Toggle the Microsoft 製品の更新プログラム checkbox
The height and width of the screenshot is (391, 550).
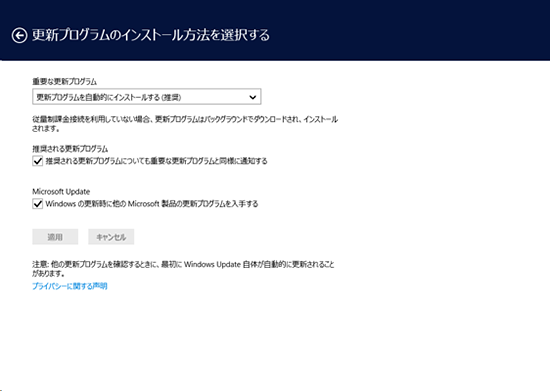pyautogui.click(x=38, y=204)
